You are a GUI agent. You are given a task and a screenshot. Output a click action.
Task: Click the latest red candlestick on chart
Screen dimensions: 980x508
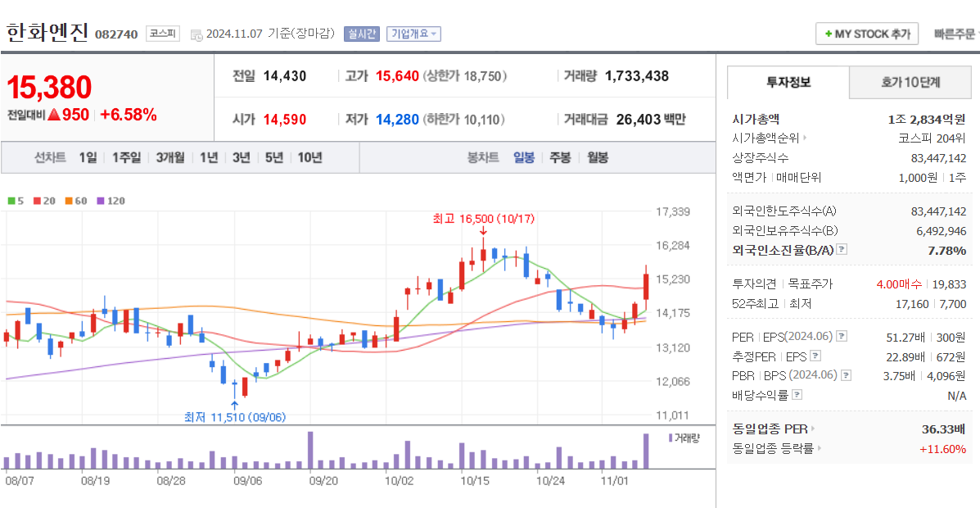[x=646, y=288]
